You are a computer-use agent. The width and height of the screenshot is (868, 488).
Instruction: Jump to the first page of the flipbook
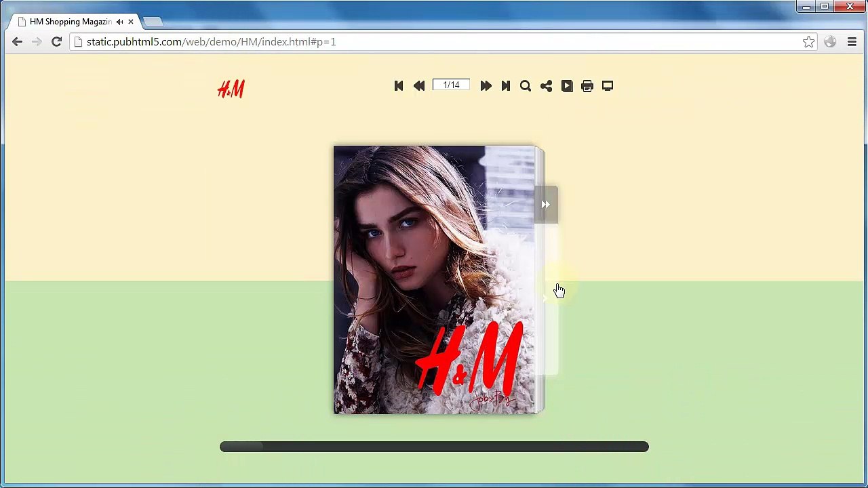pyautogui.click(x=399, y=86)
